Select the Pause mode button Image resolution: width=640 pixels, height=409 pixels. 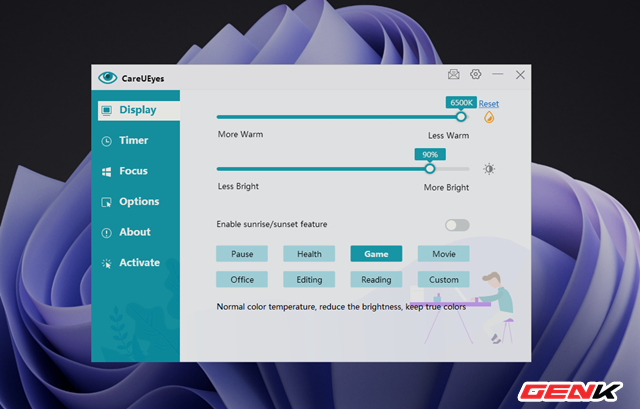click(x=242, y=254)
